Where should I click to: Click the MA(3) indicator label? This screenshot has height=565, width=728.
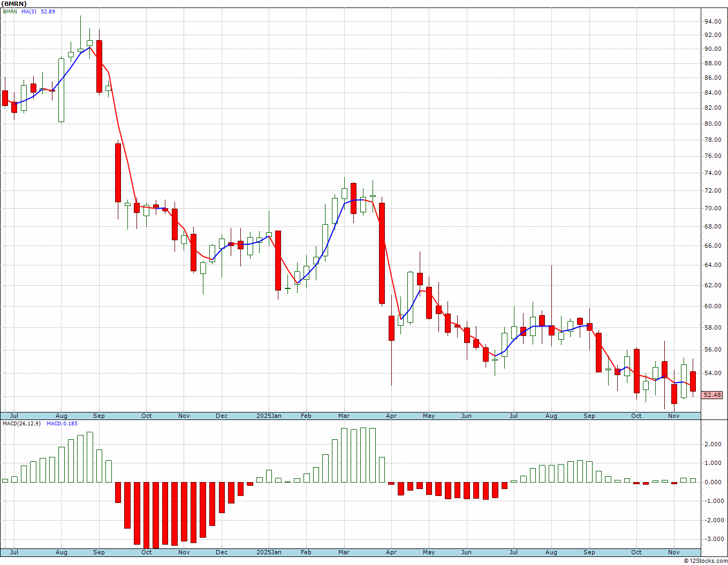coord(29,11)
